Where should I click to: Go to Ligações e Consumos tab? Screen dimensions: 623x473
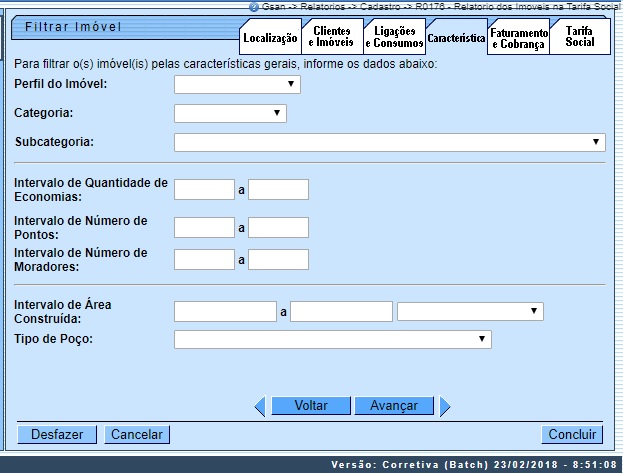393,38
